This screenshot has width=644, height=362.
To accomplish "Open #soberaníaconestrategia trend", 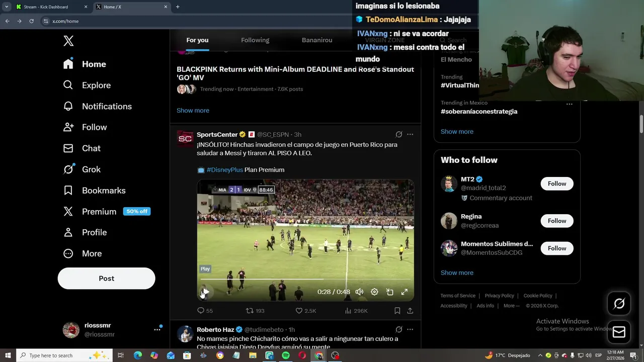I will pyautogui.click(x=479, y=112).
